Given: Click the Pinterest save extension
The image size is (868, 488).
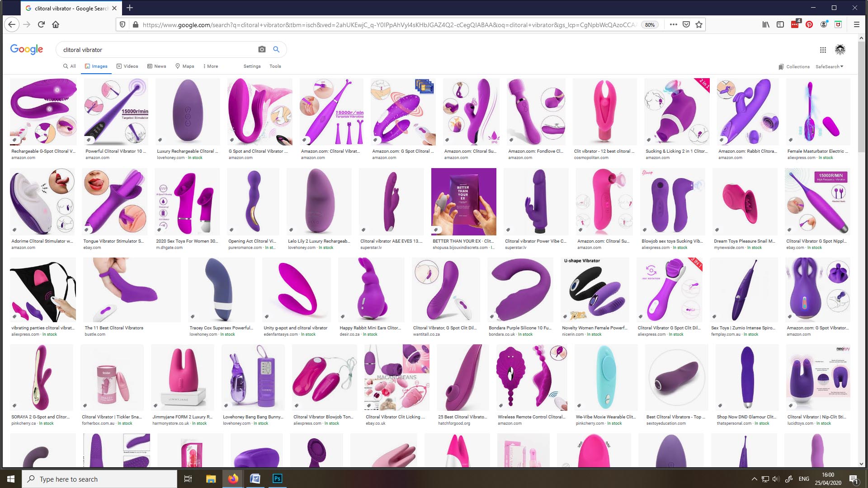Looking at the screenshot, I should [x=809, y=24].
